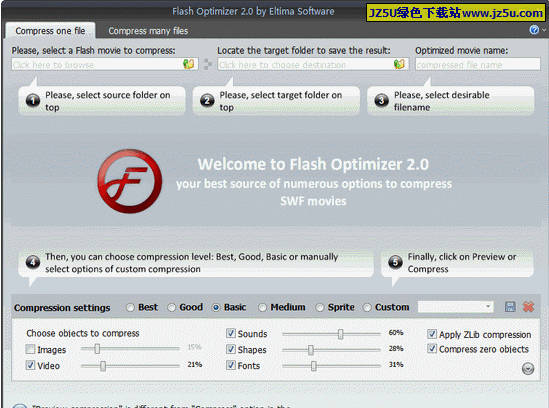Click the Video compression slider
The width and height of the screenshot is (549, 408).
(x=130, y=366)
